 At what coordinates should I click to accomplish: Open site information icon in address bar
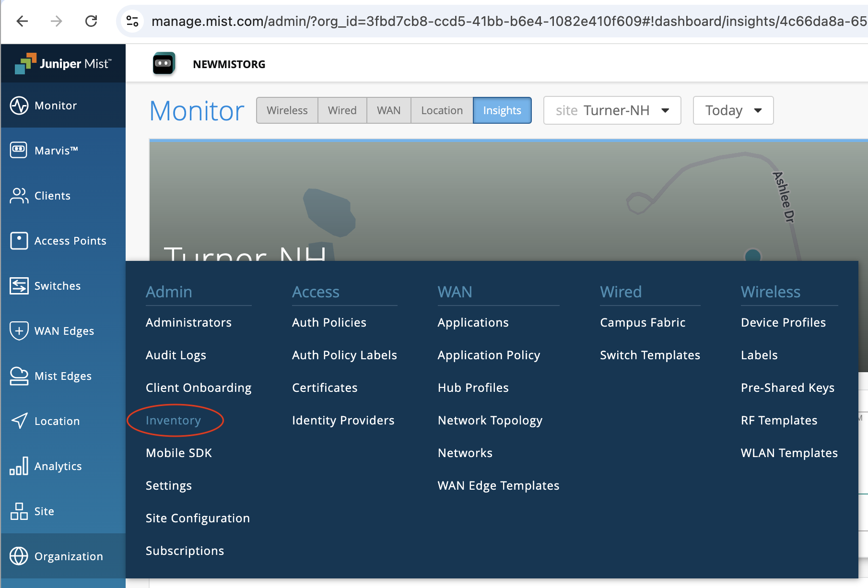click(132, 21)
